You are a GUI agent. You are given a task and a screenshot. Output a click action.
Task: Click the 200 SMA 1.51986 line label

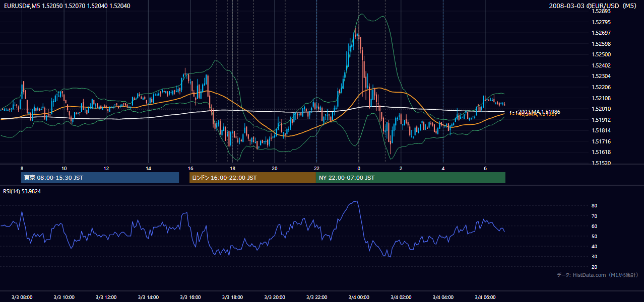[x=535, y=112]
